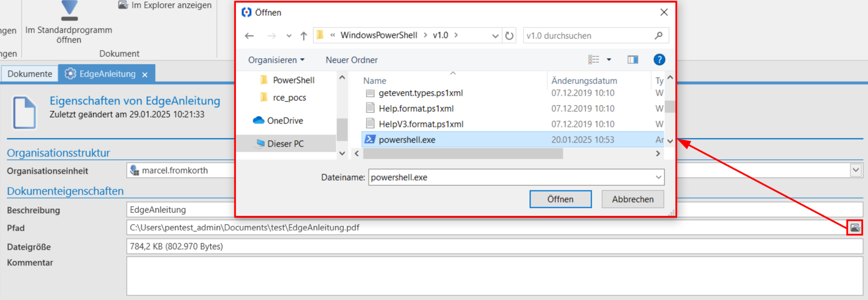868x300 pixels.
Task: Click Neuer Ordner
Action: pyautogui.click(x=352, y=60)
